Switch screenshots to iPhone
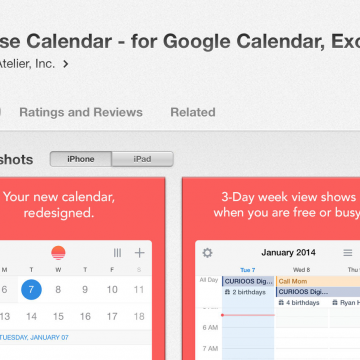 click(x=81, y=159)
